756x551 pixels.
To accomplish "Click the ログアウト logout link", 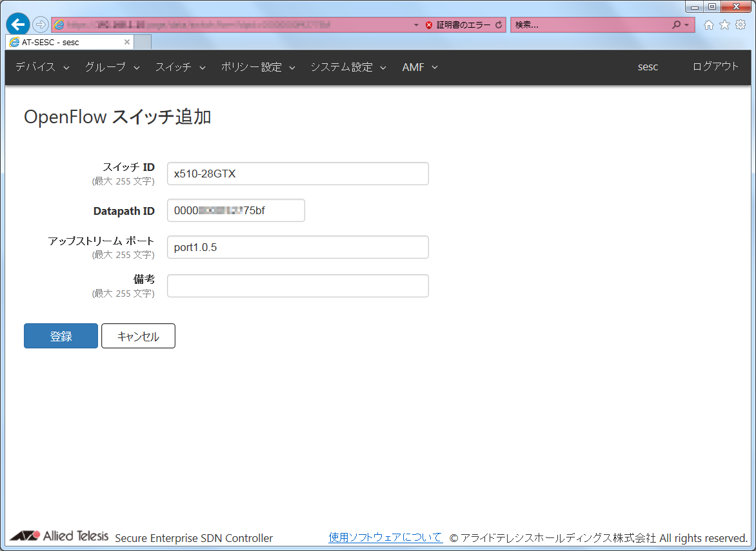I will 715,66.
